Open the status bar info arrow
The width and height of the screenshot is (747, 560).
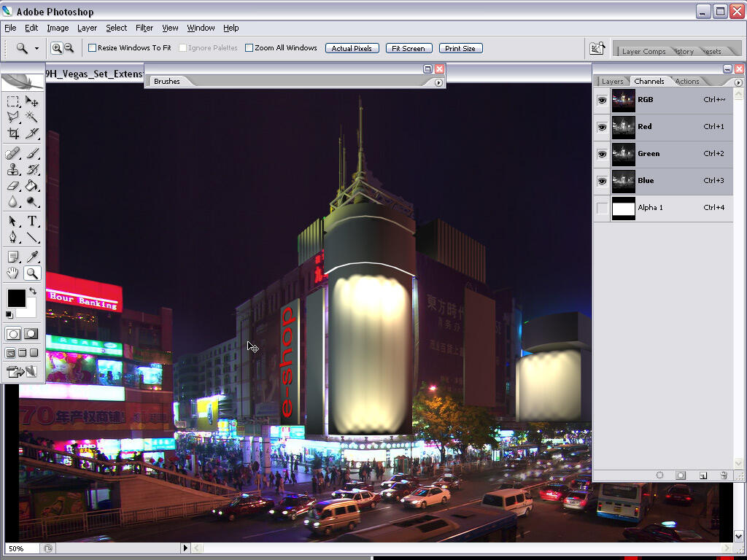(x=185, y=548)
